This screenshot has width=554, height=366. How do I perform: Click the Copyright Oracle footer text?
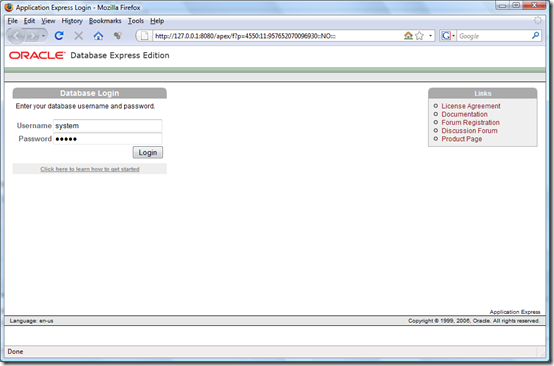[474, 321]
